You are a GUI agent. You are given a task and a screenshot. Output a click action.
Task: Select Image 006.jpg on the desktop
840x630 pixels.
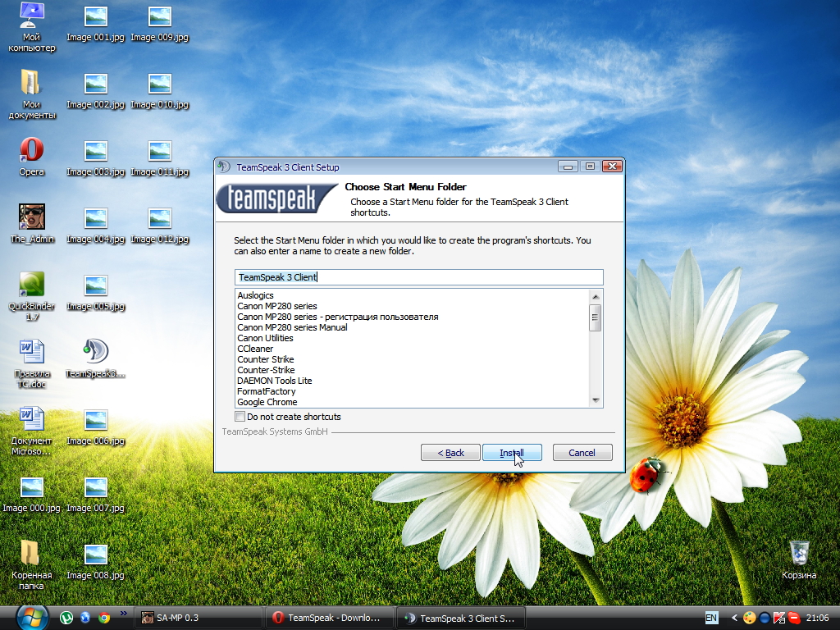tap(95, 427)
